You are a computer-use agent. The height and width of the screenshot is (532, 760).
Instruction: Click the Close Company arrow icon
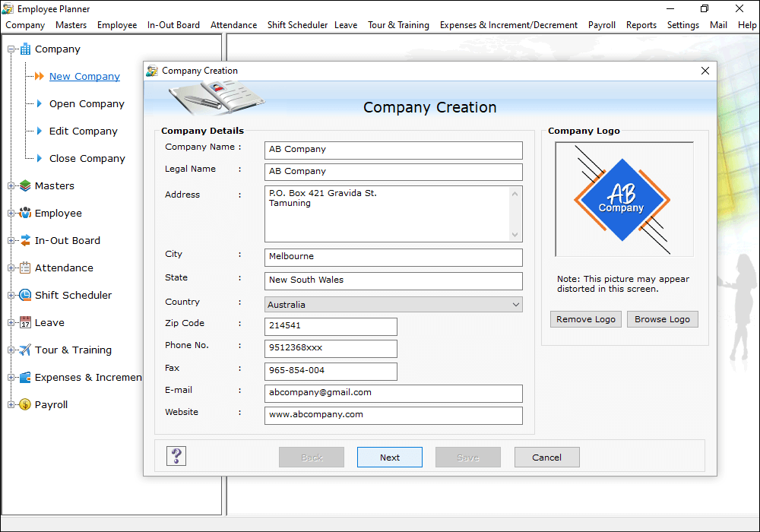tap(40, 158)
